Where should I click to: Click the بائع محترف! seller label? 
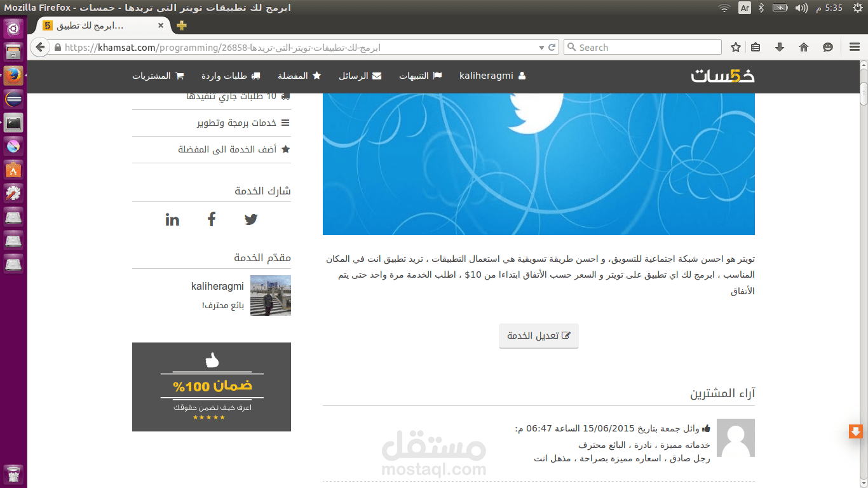pyautogui.click(x=223, y=306)
